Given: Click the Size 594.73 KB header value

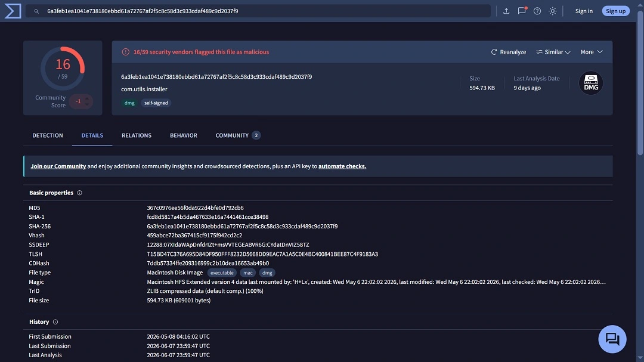Looking at the screenshot, I should coord(482,88).
